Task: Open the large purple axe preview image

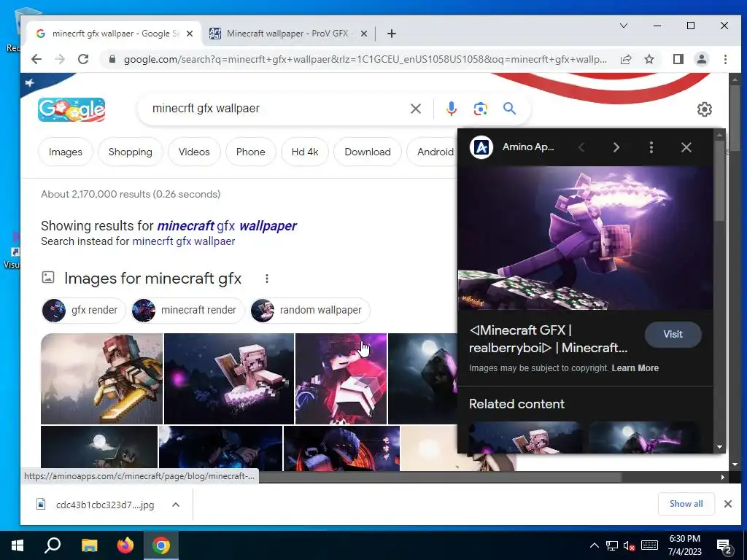Action: (586, 238)
